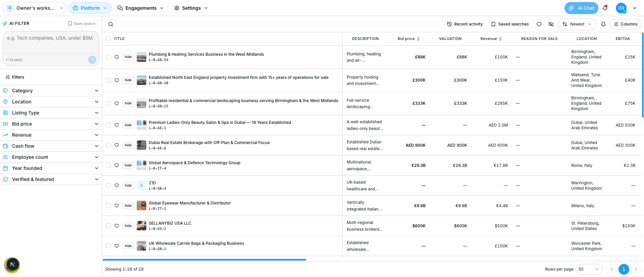
Task: Check the landscaping business row
Action: pos(109,103)
